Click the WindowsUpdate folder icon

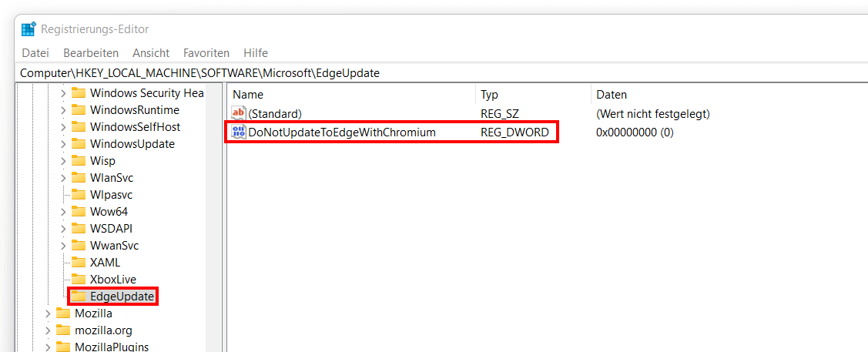(79, 144)
